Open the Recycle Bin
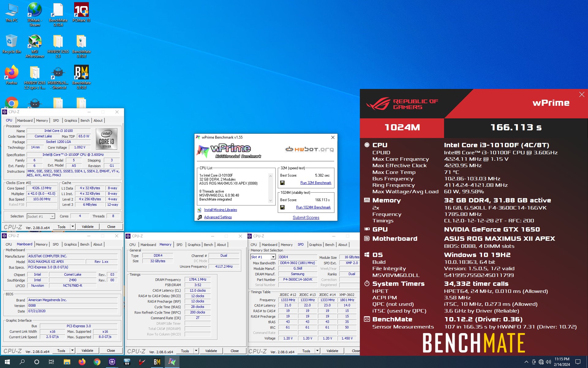 [11, 44]
